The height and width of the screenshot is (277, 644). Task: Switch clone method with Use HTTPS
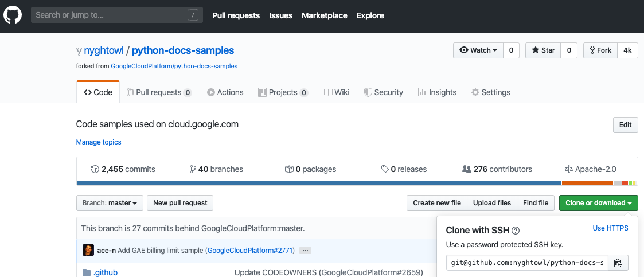[610, 228]
